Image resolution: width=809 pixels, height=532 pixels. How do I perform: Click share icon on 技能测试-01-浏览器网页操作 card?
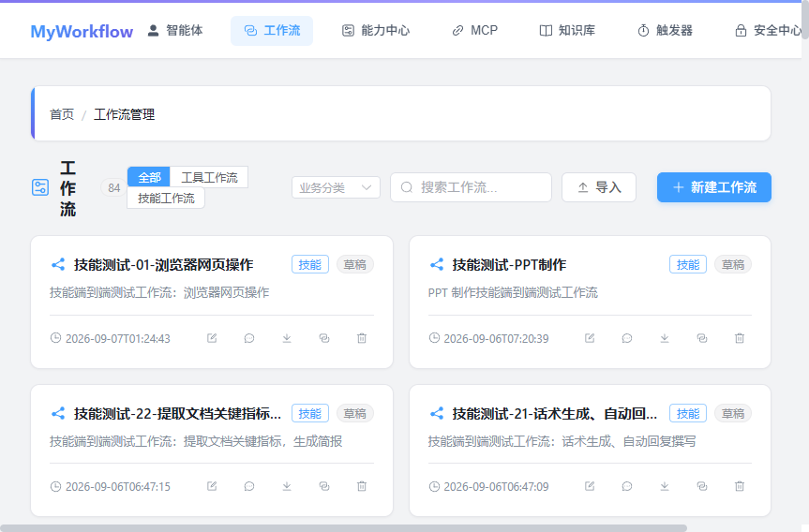(x=58, y=264)
